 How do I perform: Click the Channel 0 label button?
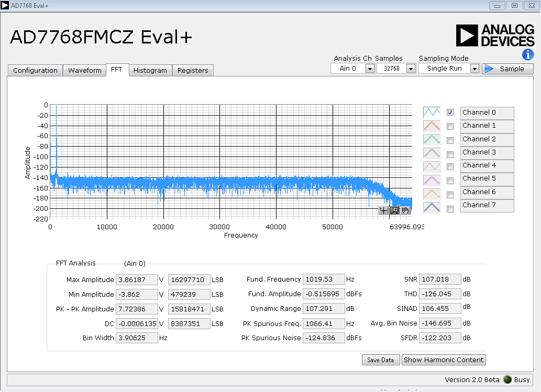(487, 113)
